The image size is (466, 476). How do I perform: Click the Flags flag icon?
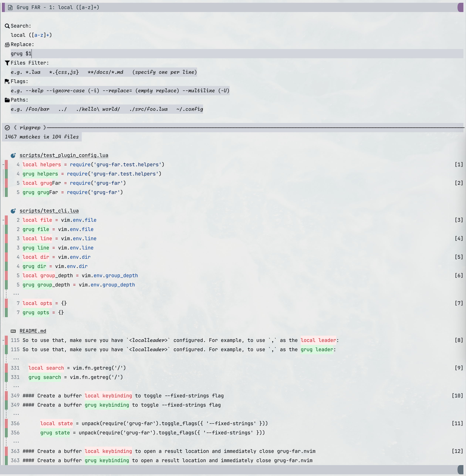pos(7,82)
